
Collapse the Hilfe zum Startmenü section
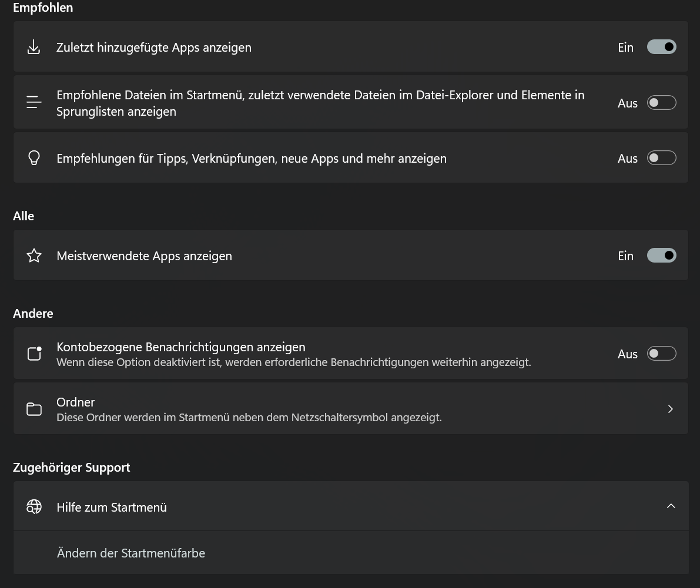[671, 506]
